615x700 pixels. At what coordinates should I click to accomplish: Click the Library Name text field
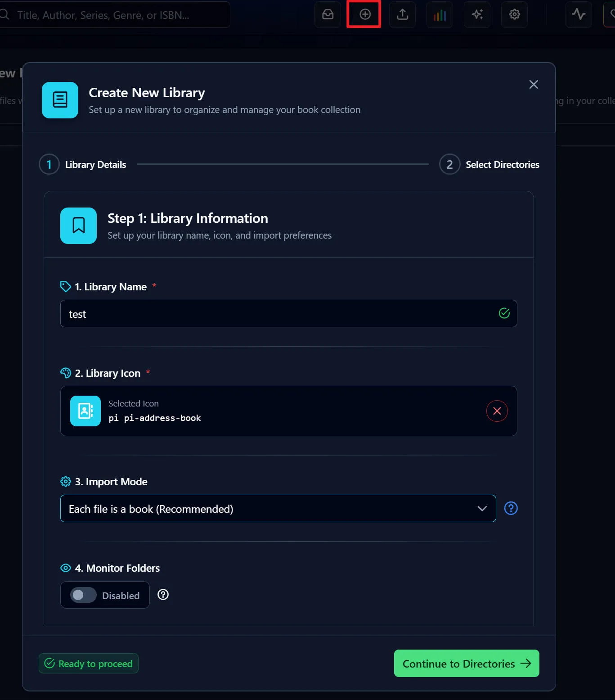coord(279,314)
